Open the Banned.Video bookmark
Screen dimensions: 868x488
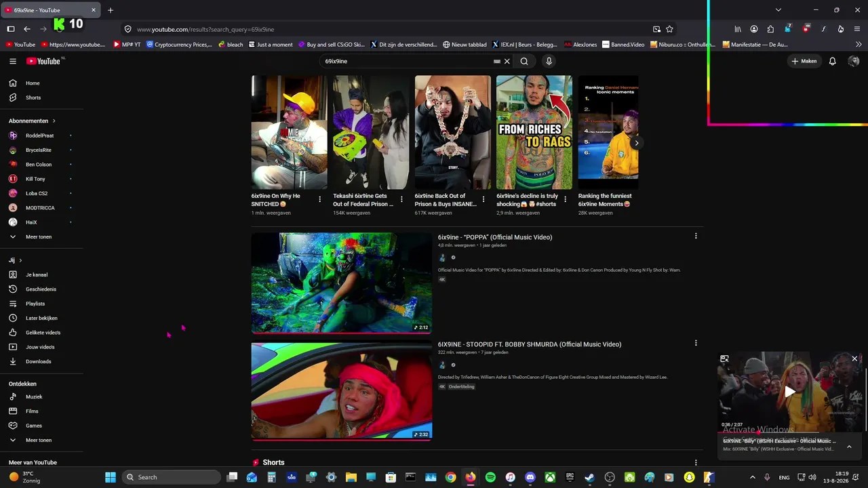point(623,45)
